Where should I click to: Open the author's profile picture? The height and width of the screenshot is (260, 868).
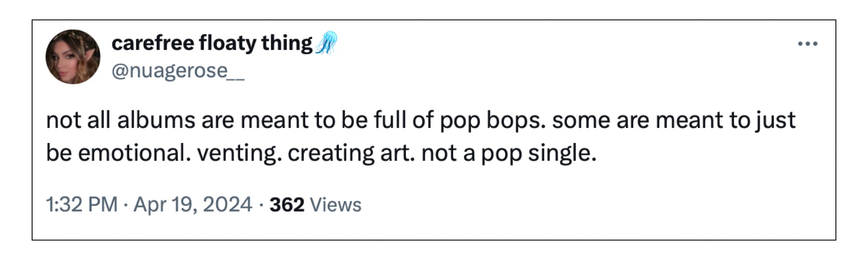[73, 57]
